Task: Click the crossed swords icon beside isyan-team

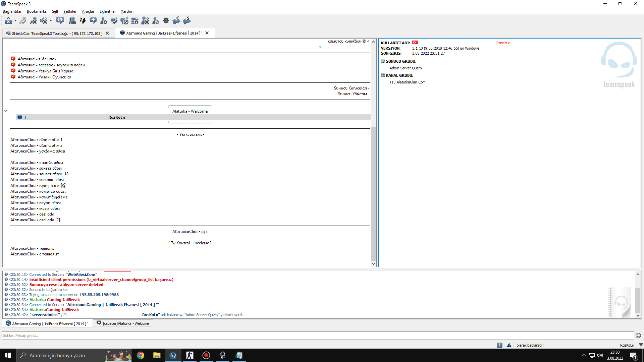Action: point(63,186)
